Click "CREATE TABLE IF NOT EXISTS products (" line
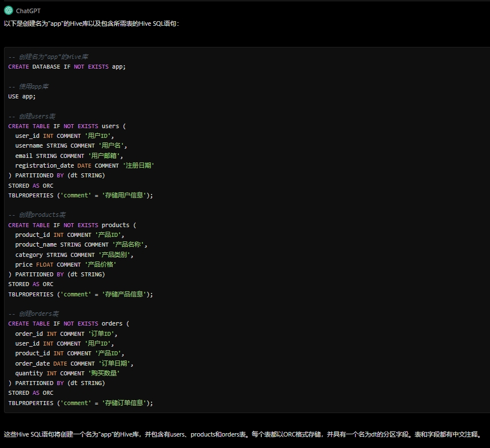This screenshot has width=490, height=448. tap(72, 225)
